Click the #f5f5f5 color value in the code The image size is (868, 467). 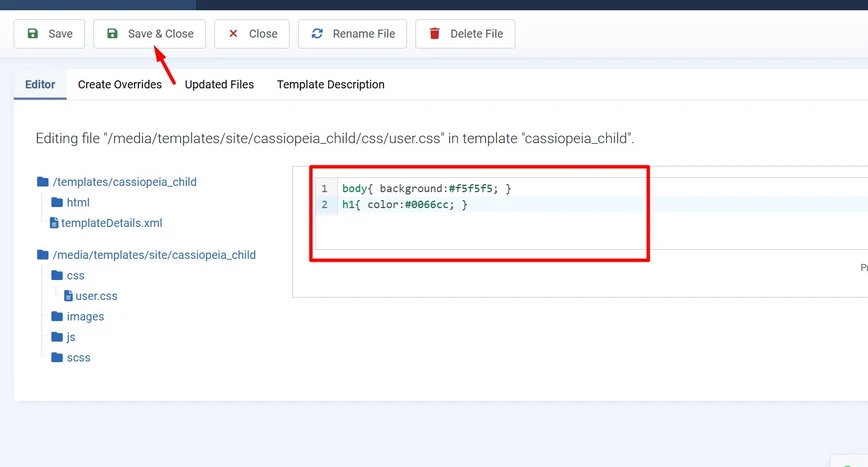click(x=471, y=189)
